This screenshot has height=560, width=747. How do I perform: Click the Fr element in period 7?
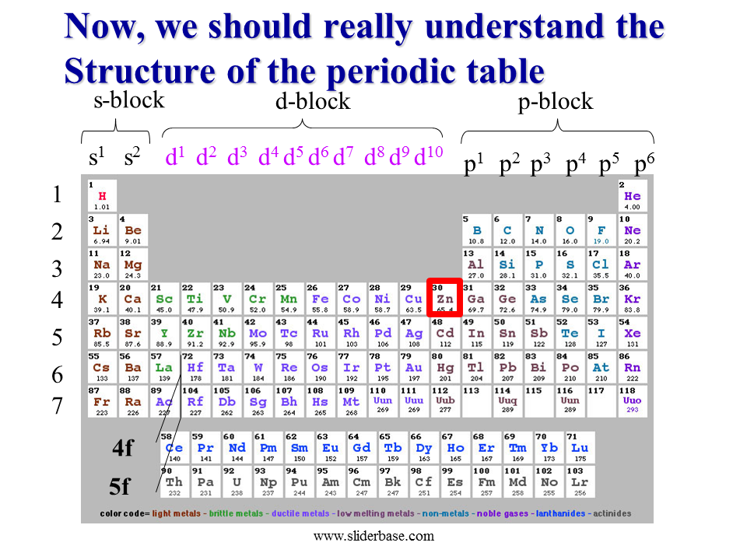102,401
